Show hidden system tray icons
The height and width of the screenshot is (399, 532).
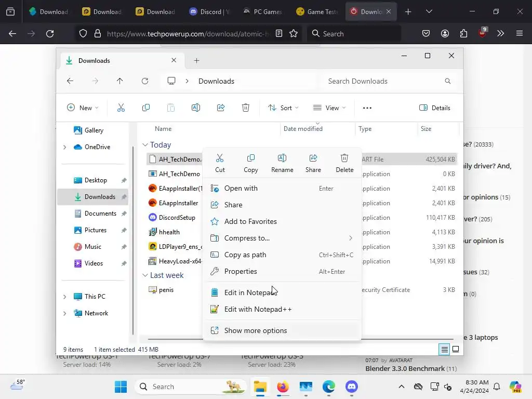tap(402, 387)
